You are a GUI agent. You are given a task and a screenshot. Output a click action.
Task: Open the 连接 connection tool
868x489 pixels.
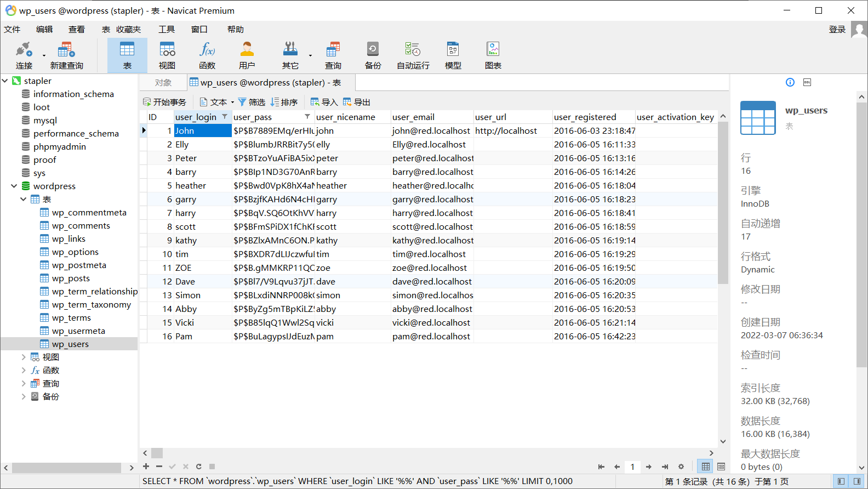click(x=24, y=55)
